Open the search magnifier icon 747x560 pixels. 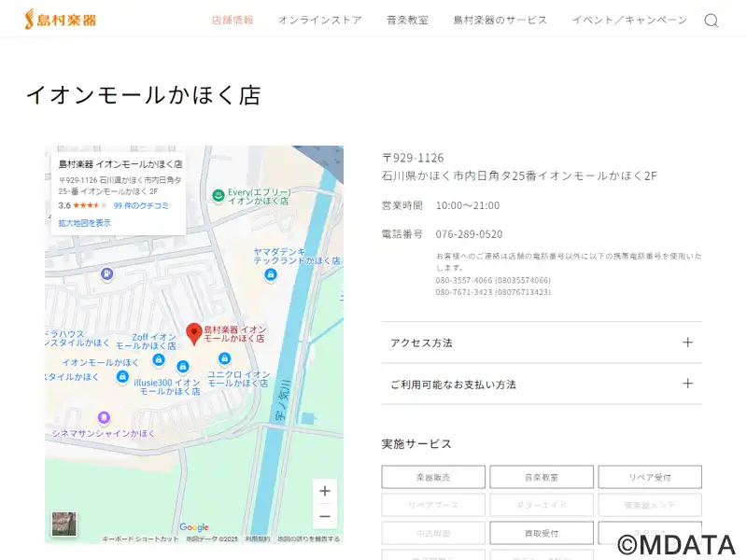(712, 21)
